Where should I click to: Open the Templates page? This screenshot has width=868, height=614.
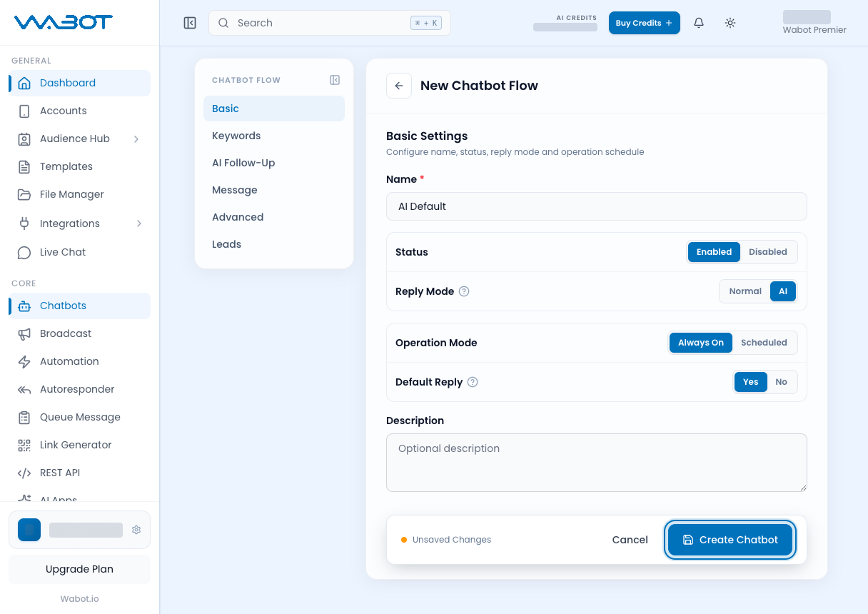pyautogui.click(x=80, y=166)
